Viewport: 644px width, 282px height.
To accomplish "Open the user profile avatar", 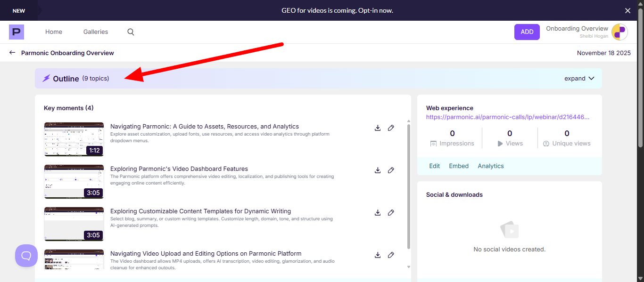I will [x=619, y=32].
